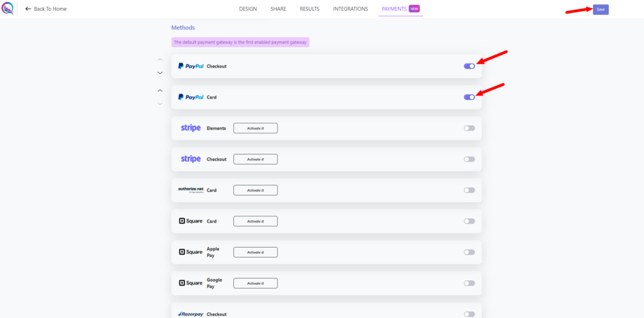Select the PAYMENTS tab
The image size is (644, 318).
coord(394,9)
